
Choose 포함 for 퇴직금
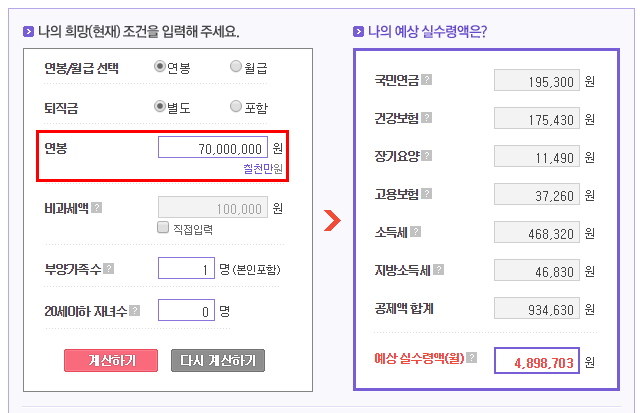click(236, 106)
